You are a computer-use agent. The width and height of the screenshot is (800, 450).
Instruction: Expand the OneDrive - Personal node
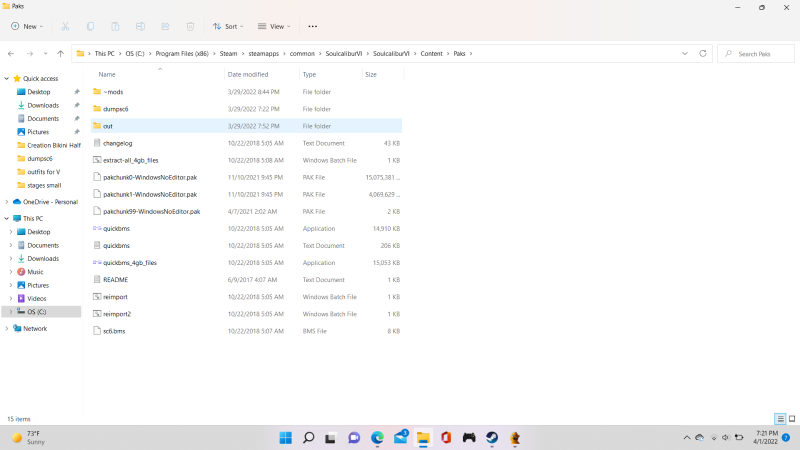pyautogui.click(x=7, y=202)
